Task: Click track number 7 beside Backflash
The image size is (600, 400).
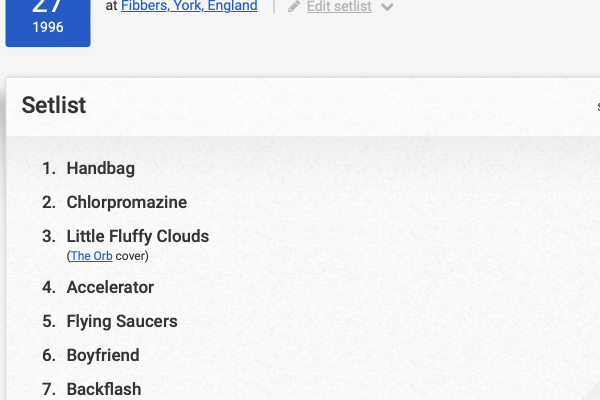Action: pyautogui.click(x=48, y=389)
